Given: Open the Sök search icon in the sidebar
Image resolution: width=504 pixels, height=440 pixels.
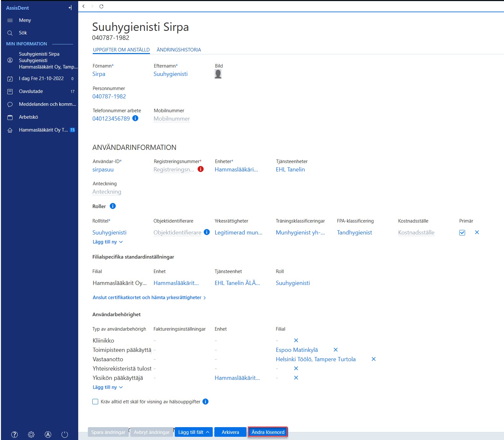Looking at the screenshot, I should pyautogui.click(x=10, y=33).
